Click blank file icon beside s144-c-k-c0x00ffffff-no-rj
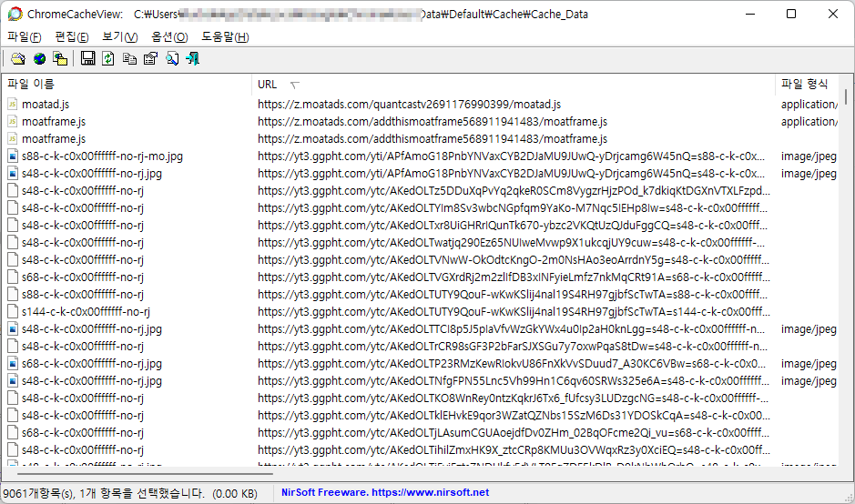Viewport: 855px width, 504px height. [13, 312]
